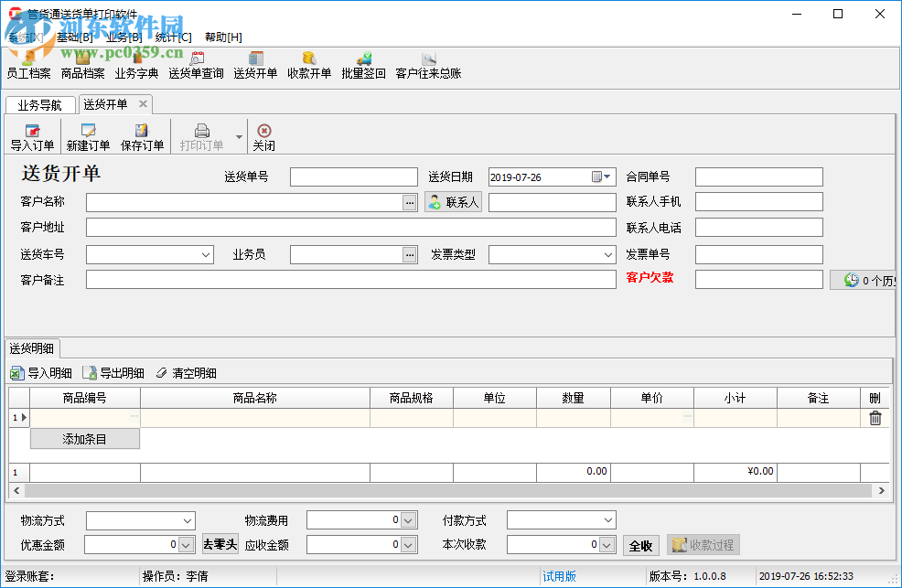Click the 去零头 button

pyautogui.click(x=220, y=544)
